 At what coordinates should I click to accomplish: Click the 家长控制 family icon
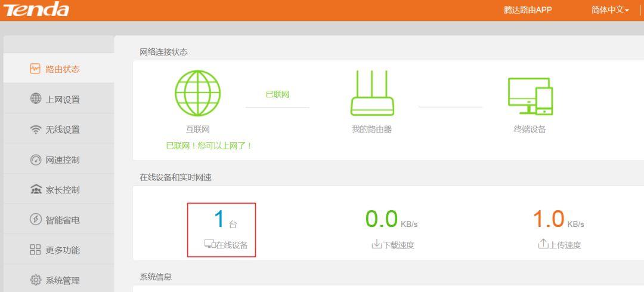click(x=35, y=190)
